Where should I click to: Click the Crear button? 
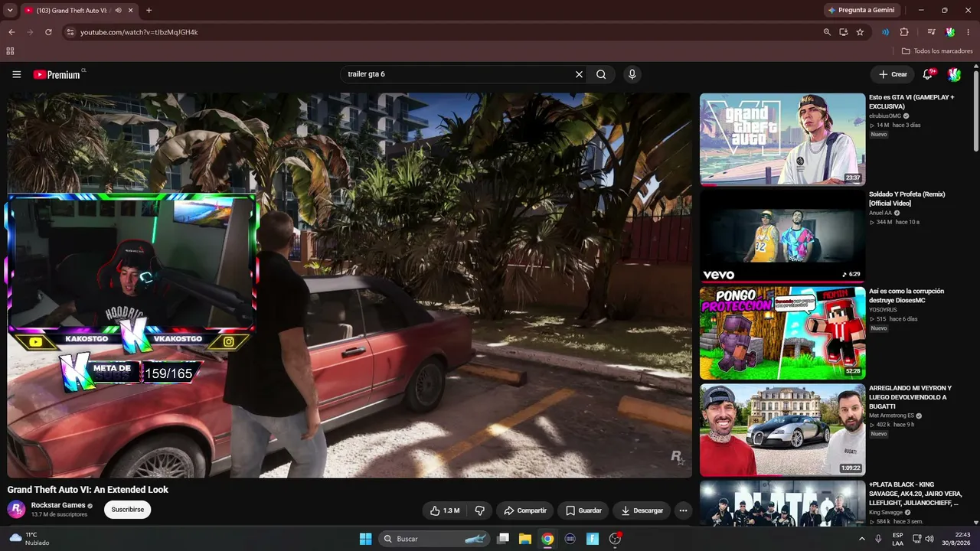[893, 74]
